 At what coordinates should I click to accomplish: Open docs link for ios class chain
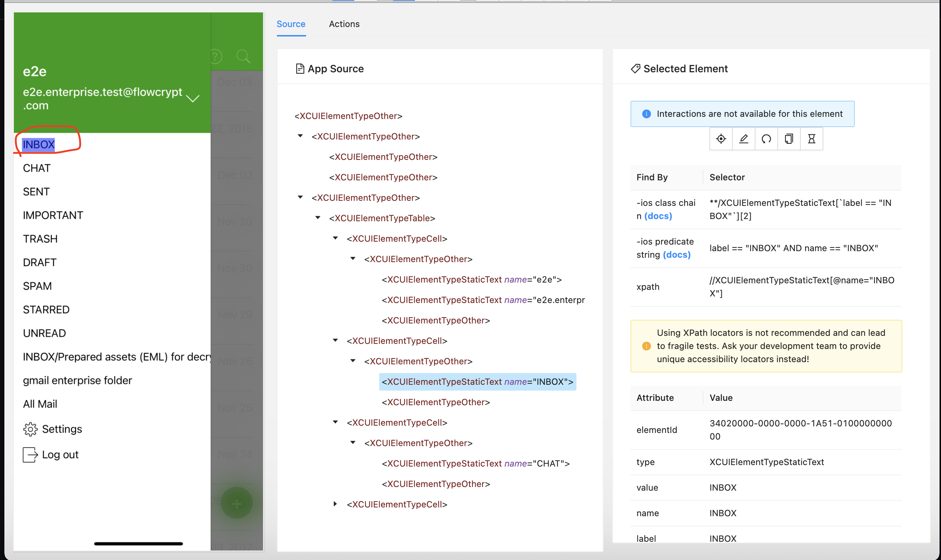tap(658, 216)
